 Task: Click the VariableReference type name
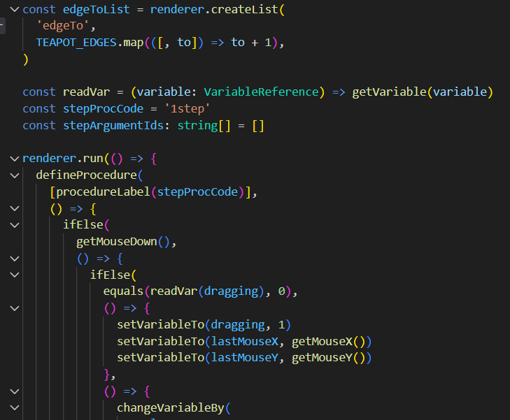261,92
